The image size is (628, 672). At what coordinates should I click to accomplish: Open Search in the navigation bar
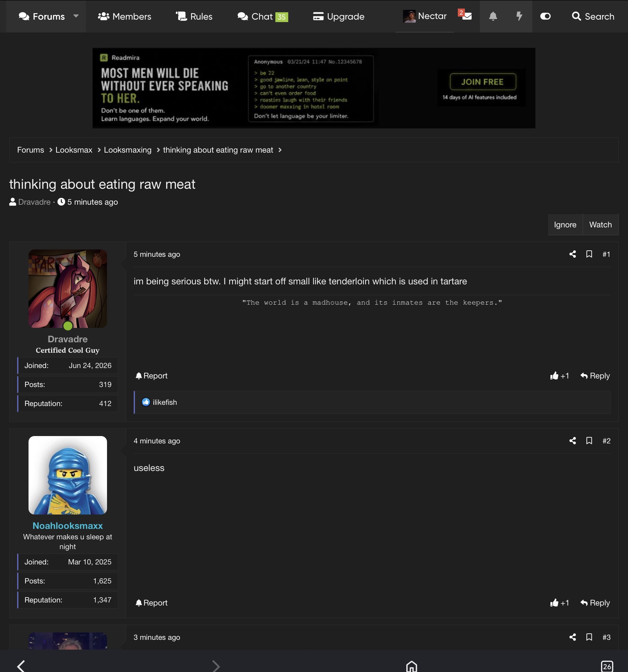tap(593, 16)
